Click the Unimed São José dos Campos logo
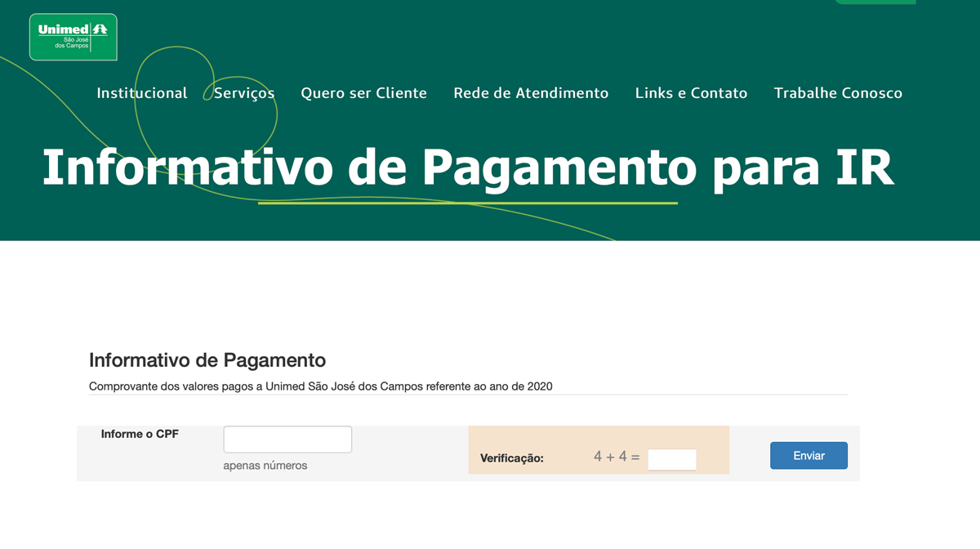Image resolution: width=980 pixels, height=549 pixels. click(x=73, y=37)
